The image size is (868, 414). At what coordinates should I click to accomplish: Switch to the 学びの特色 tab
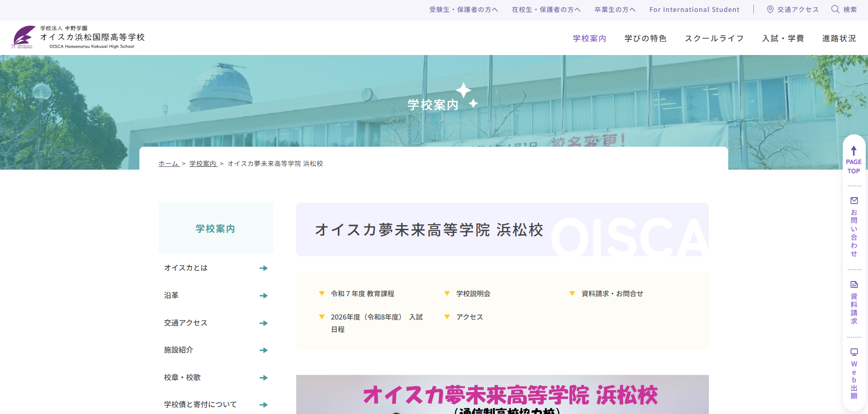645,39
